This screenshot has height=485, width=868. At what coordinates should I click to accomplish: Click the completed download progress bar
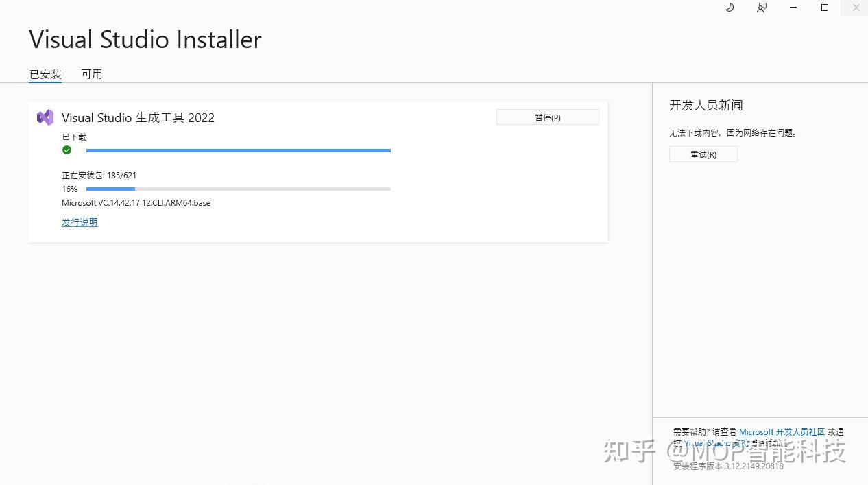pos(238,150)
